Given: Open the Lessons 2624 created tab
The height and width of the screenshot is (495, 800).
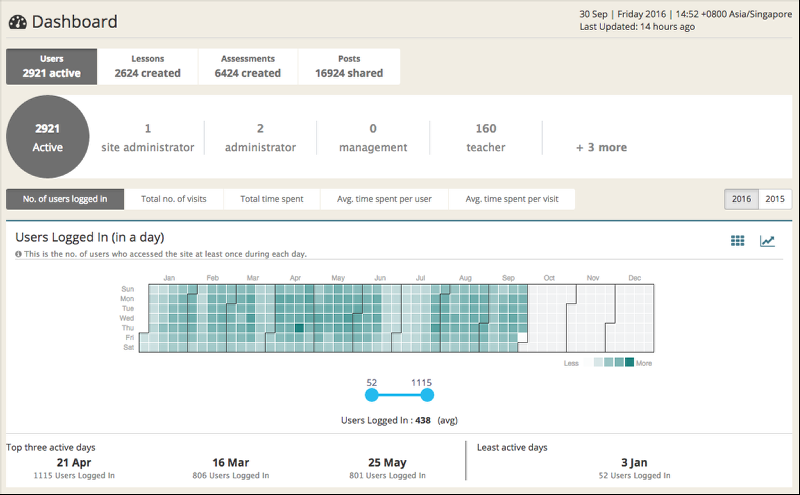Looking at the screenshot, I should tap(147, 66).
